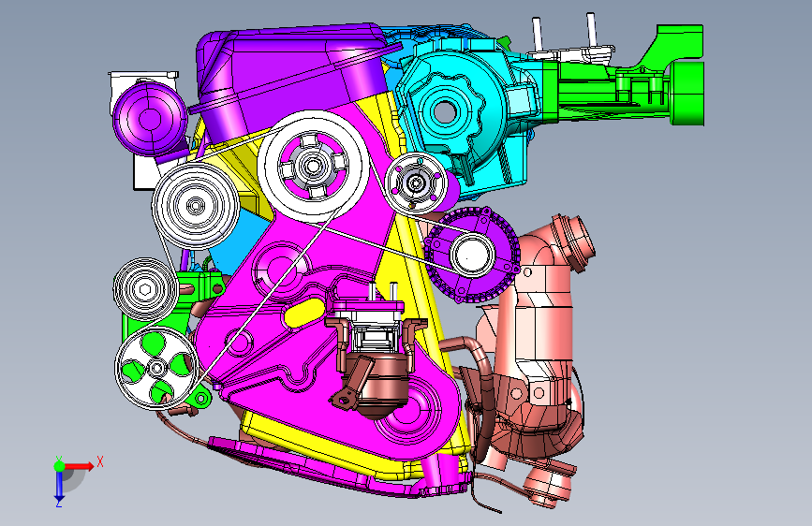Select the pulley with green spoke openings
812x526 pixels.
(x=156, y=368)
